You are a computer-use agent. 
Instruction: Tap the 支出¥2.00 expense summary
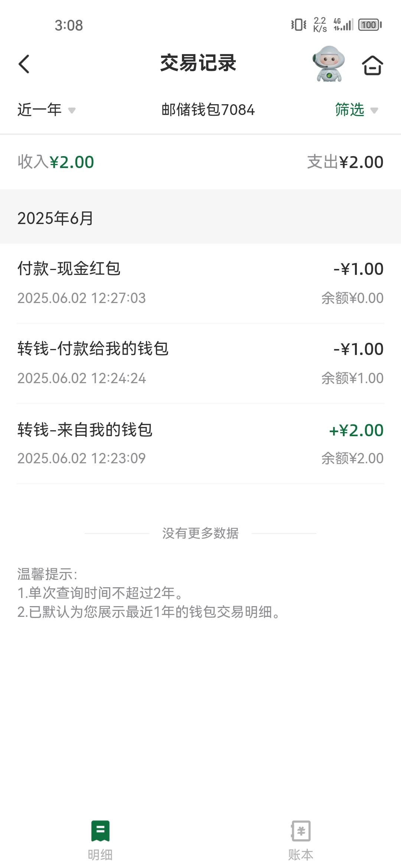(345, 162)
